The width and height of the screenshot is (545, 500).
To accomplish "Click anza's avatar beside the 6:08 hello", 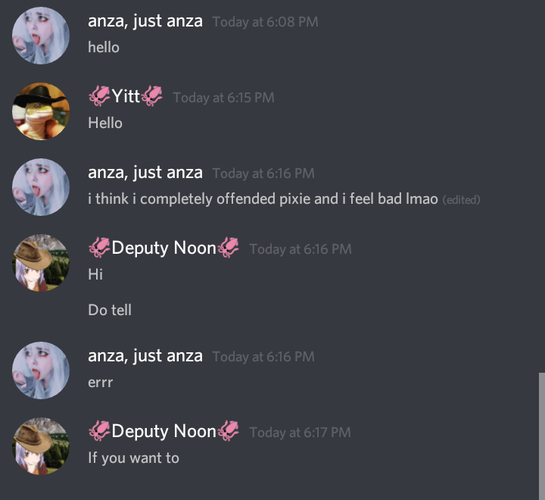I will click(x=41, y=36).
